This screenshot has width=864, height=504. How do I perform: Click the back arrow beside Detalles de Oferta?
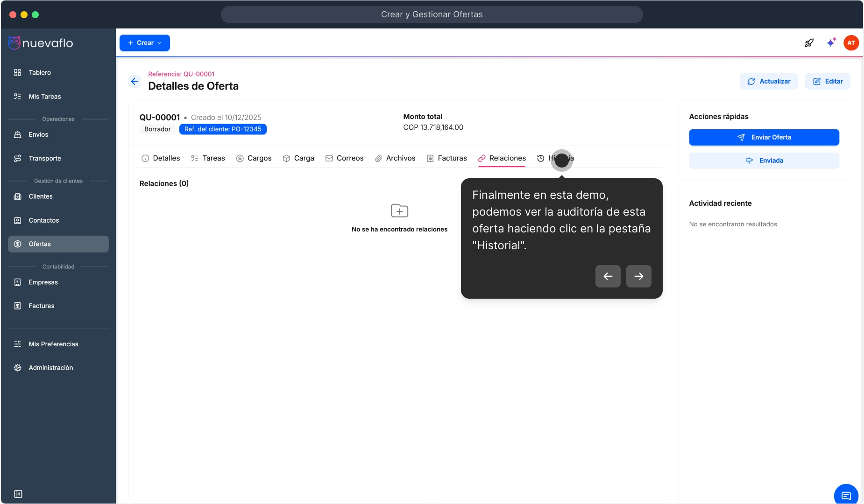[x=135, y=82]
